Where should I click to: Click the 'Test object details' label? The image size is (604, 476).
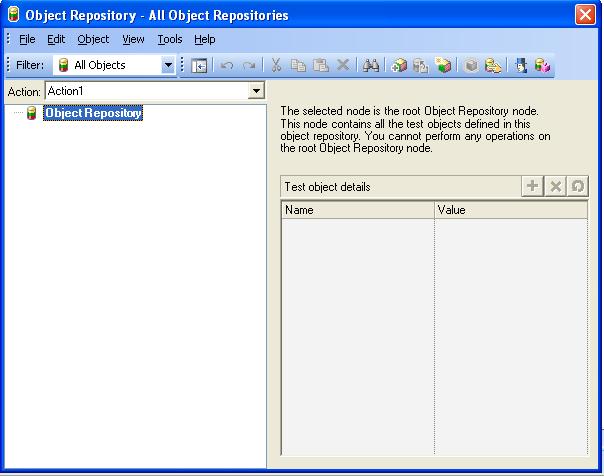(327, 187)
